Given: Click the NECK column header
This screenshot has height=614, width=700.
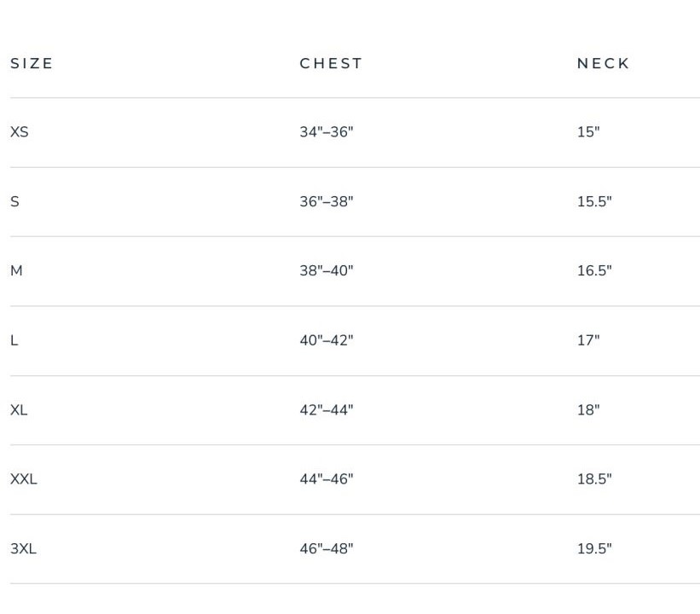Looking at the screenshot, I should (x=603, y=64).
